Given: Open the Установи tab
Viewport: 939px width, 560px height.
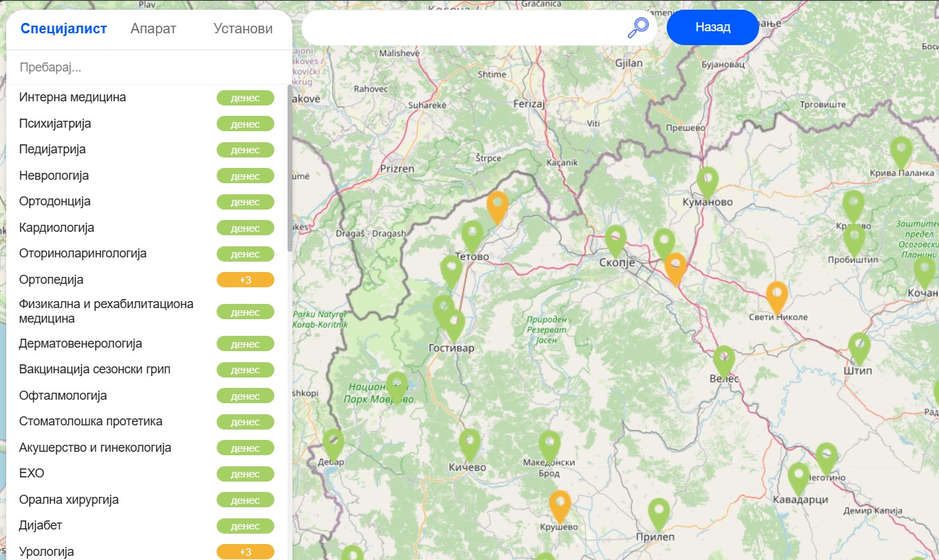Looking at the screenshot, I should click(x=243, y=28).
